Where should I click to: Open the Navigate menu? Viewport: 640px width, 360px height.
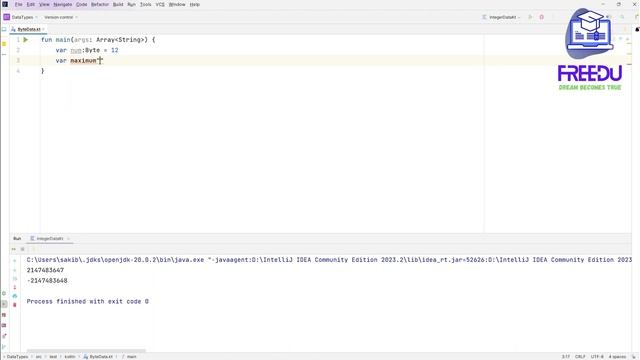click(62, 4)
